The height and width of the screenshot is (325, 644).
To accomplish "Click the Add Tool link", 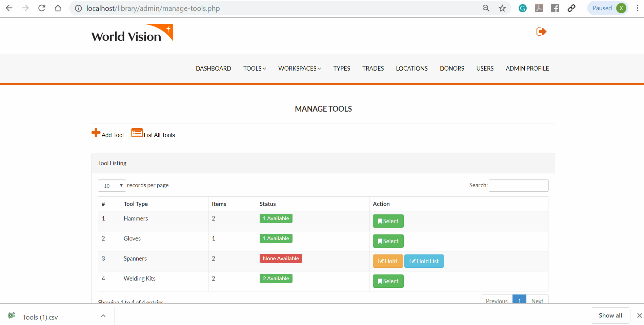I will 113,135.
